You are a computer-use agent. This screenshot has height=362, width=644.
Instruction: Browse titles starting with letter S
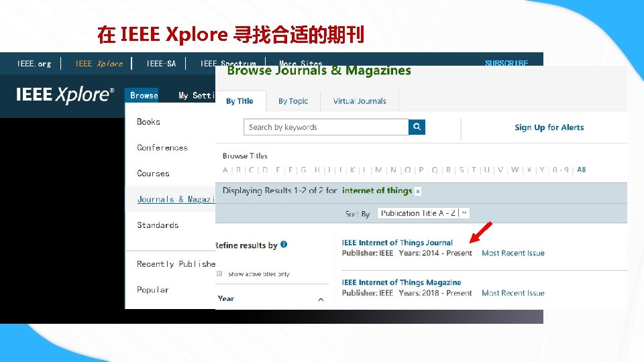(462, 170)
